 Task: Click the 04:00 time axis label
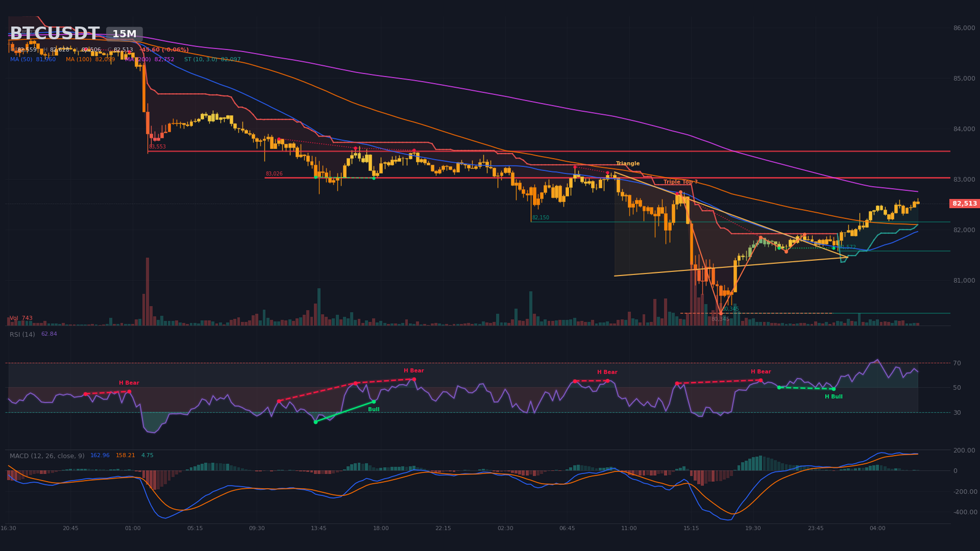[877, 528]
